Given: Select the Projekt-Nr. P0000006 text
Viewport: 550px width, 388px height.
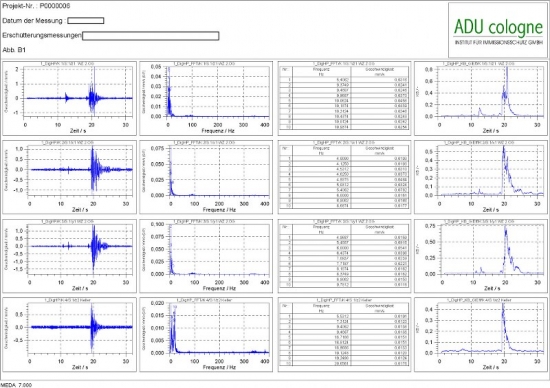Looking at the screenshot, I should pos(36,6).
